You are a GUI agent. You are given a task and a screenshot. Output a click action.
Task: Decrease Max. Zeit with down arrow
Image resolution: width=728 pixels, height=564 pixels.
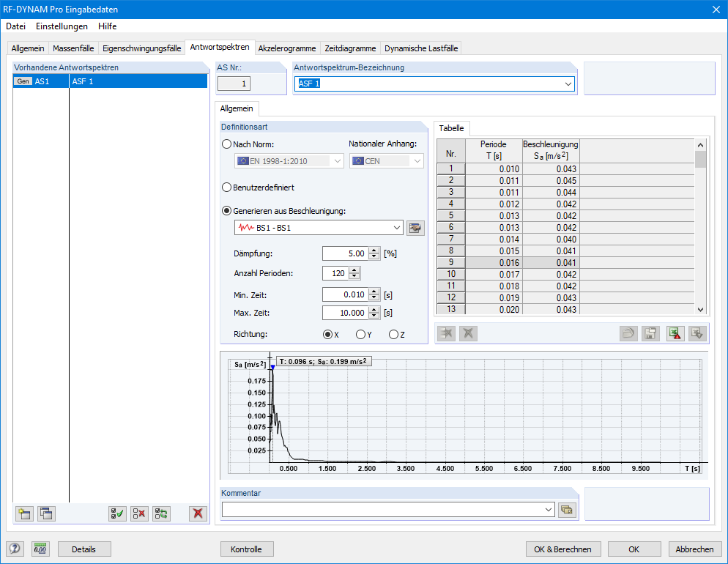click(x=374, y=316)
